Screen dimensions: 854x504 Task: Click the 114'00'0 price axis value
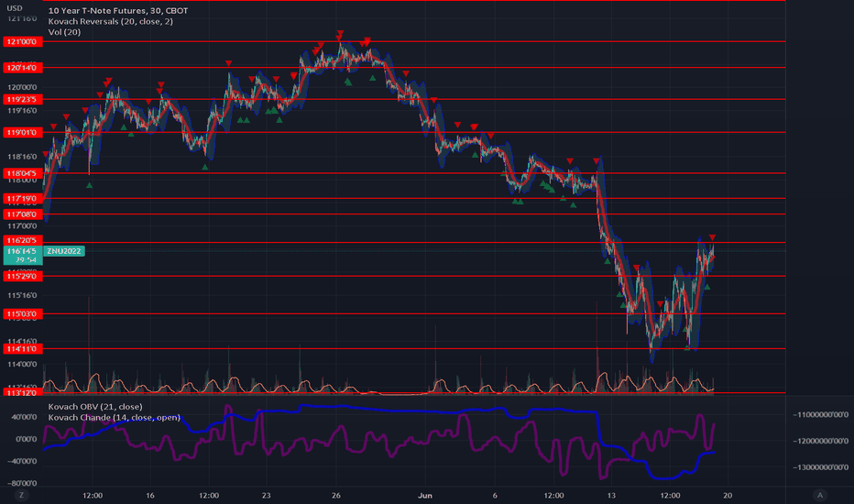[x=22, y=364]
